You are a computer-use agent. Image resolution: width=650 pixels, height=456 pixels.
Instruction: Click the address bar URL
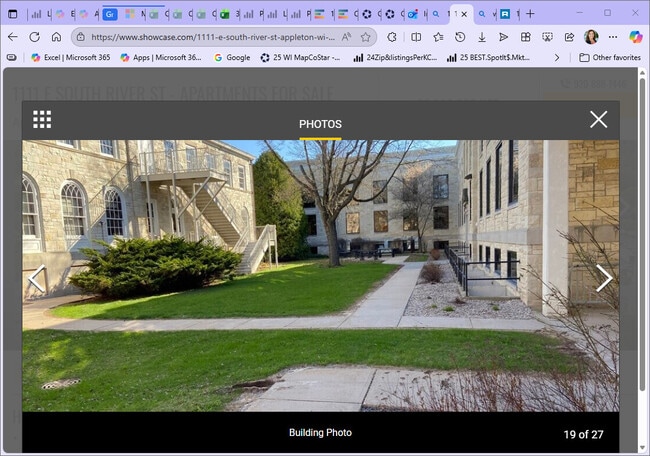click(x=210, y=37)
